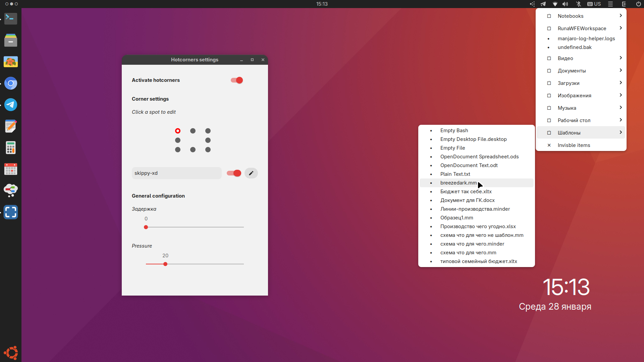The width and height of the screenshot is (644, 362).
Task: Click the Ubuntu logo show-applications button
Action: (11, 353)
